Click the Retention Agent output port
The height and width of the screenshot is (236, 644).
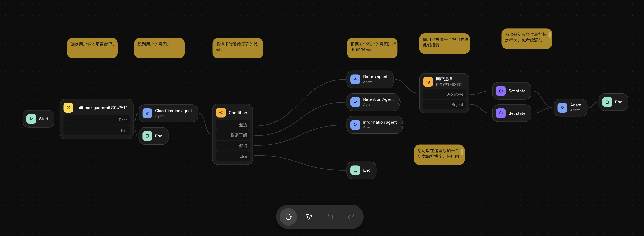pyautogui.click(x=399, y=102)
